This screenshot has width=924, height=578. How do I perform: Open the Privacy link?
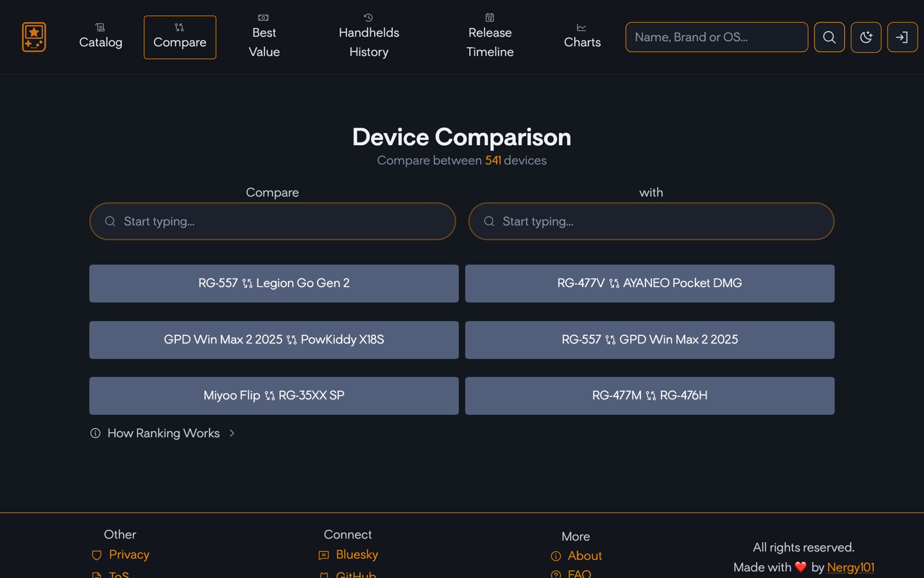[129, 555]
